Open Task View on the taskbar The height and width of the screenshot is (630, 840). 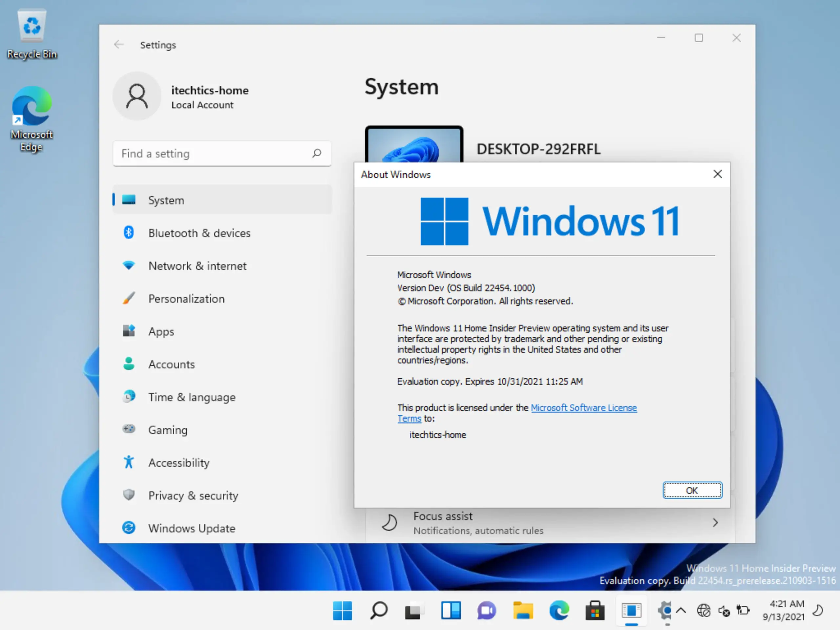(414, 611)
